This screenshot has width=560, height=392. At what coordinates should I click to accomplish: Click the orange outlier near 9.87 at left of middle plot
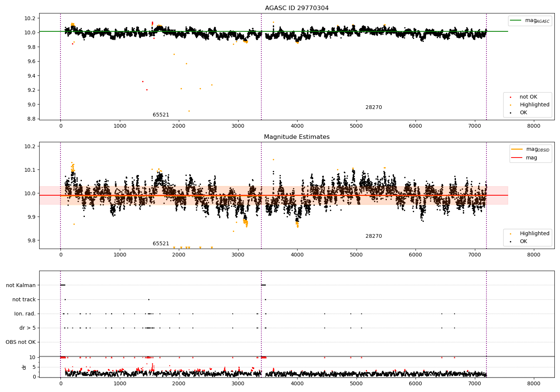pos(74,224)
